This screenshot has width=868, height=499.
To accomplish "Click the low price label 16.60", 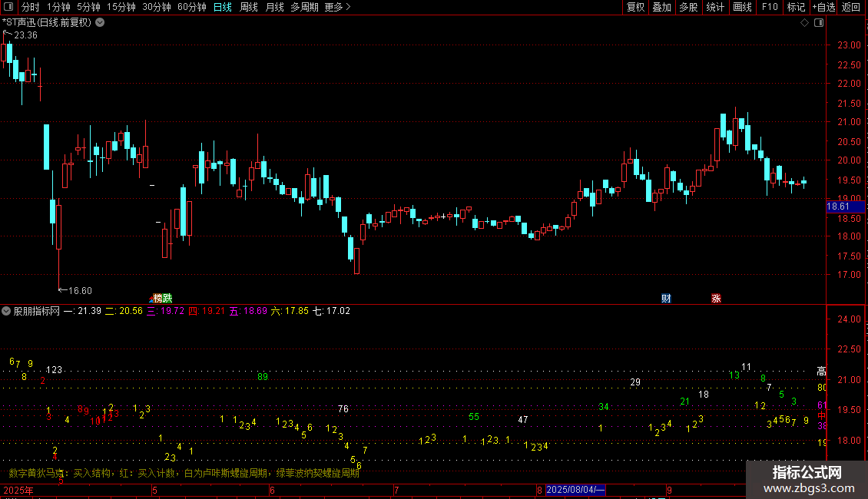I will pyautogui.click(x=80, y=290).
